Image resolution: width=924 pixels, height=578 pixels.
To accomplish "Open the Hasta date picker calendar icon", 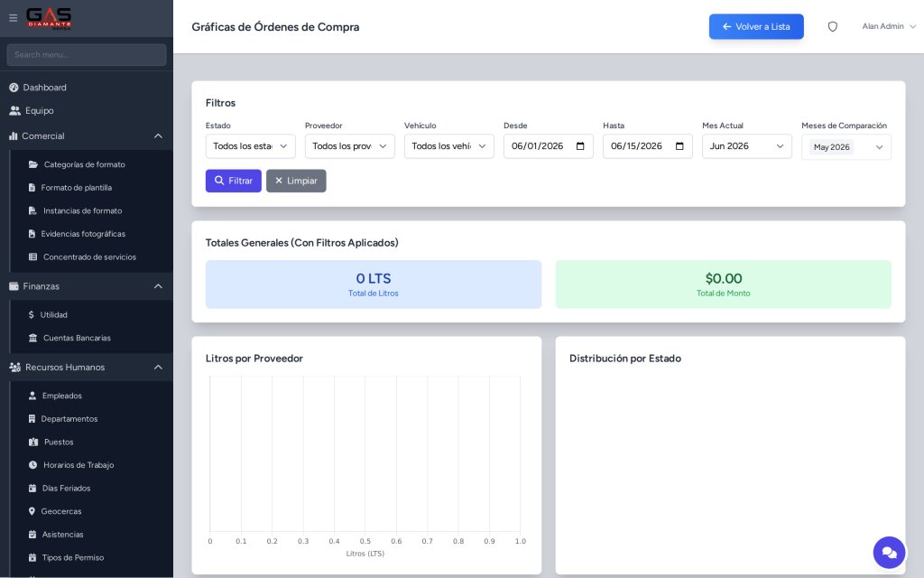I will (679, 146).
